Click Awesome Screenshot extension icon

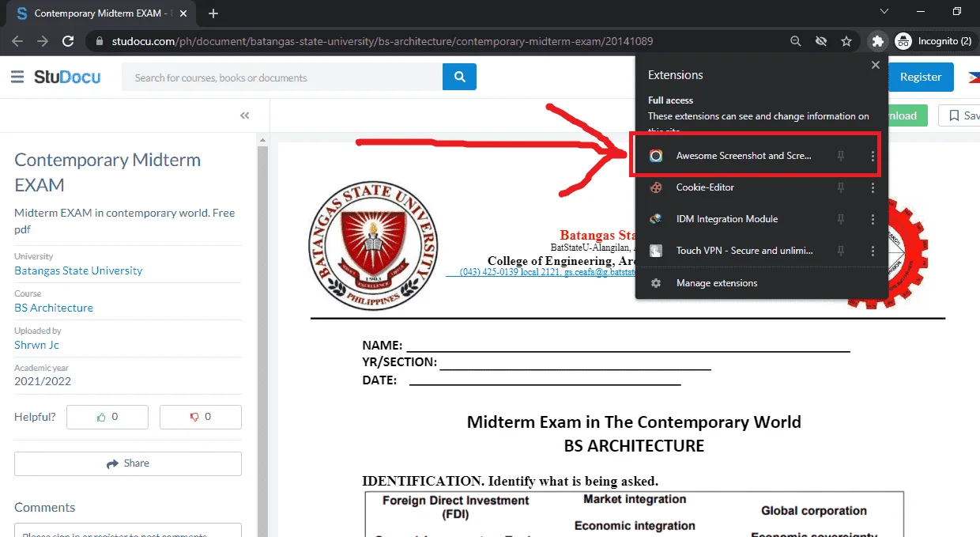coord(656,156)
